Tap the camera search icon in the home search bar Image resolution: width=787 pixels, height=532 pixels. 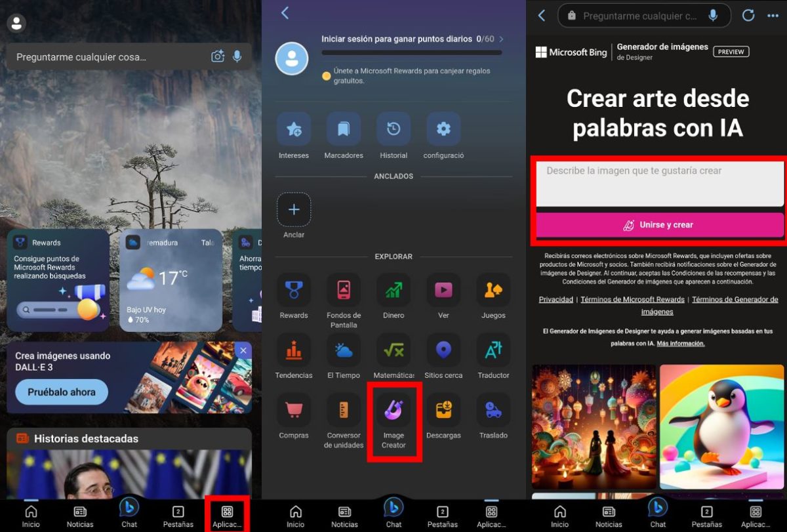point(218,57)
